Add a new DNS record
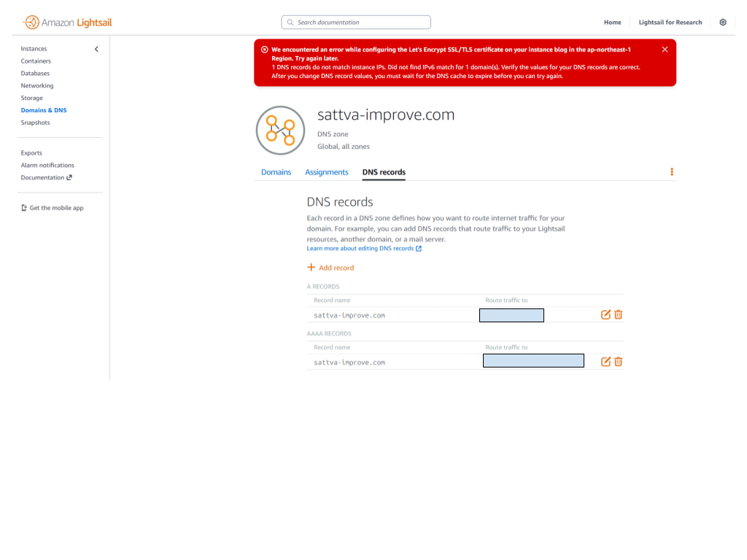The image size is (747, 560). click(x=330, y=268)
